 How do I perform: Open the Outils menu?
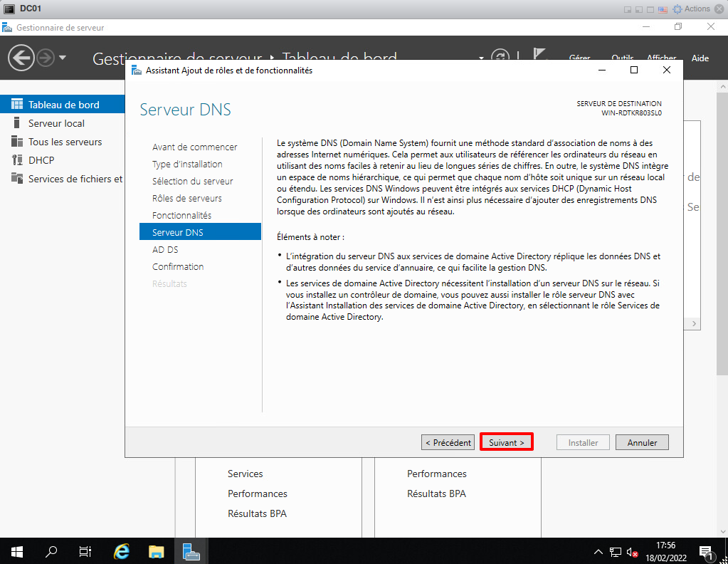[x=622, y=58]
